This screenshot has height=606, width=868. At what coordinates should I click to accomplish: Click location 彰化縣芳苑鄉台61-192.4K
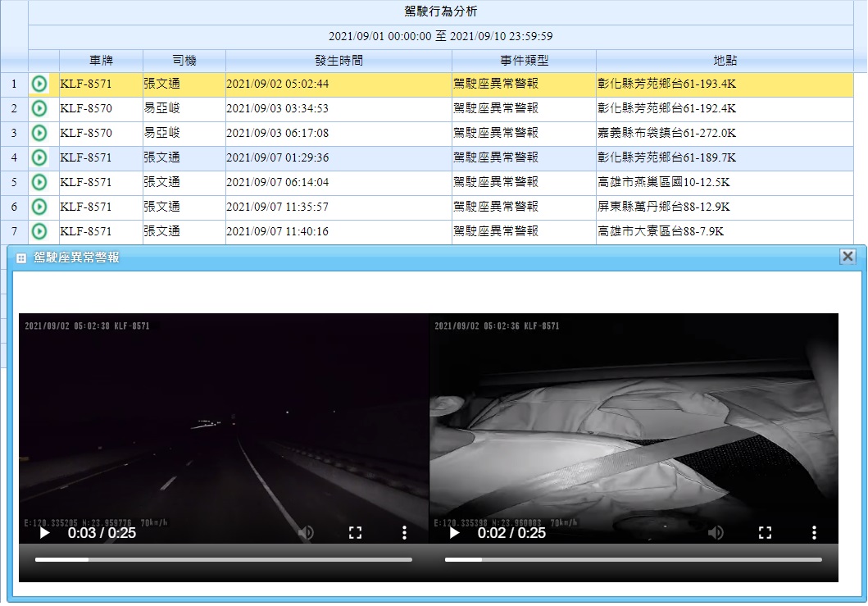pos(666,108)
